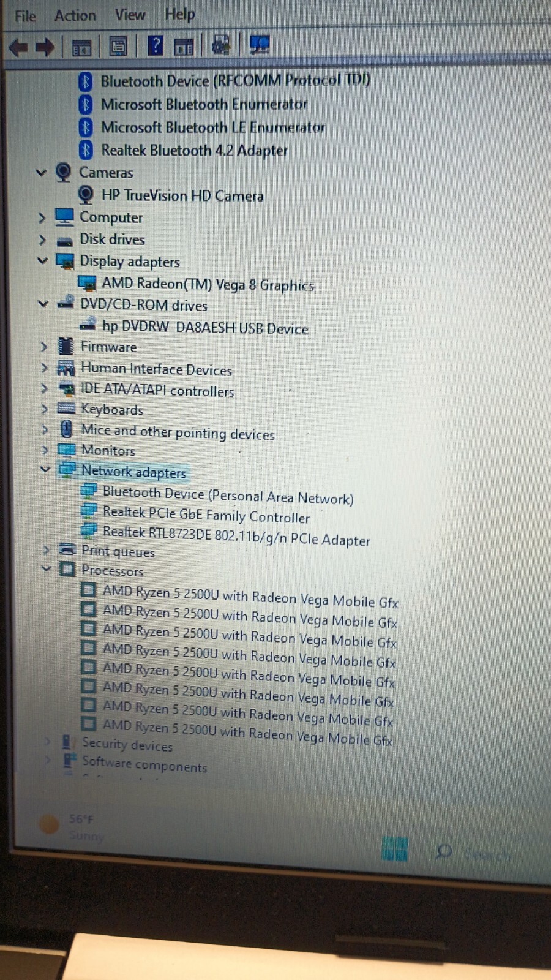Select hp DVDRW DA8AESH USB Device

coord(205,327)
